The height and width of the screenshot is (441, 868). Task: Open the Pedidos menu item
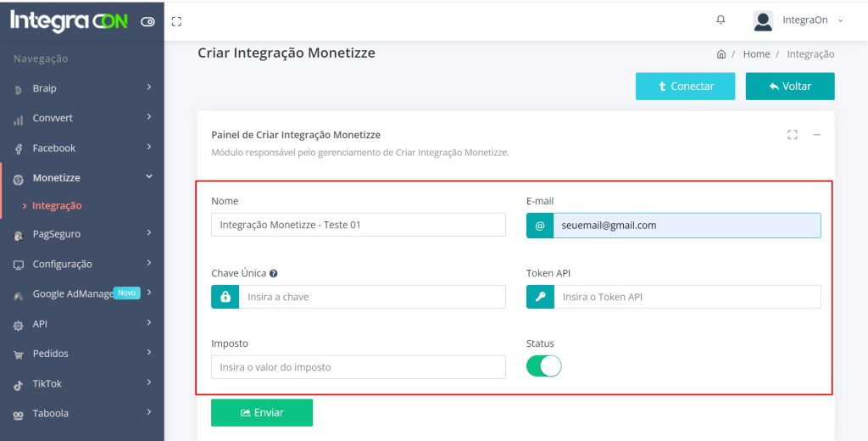point(51,354)
